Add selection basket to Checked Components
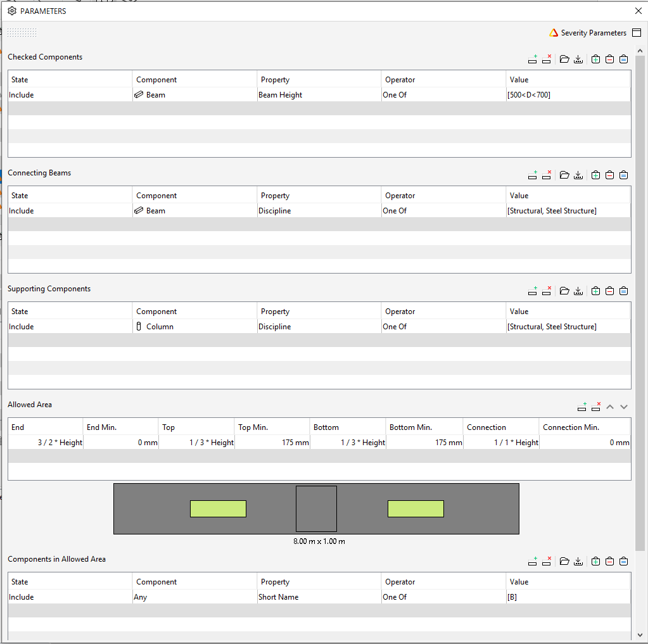The height and width of the screenshot is (644, 648). pos(595,59)
